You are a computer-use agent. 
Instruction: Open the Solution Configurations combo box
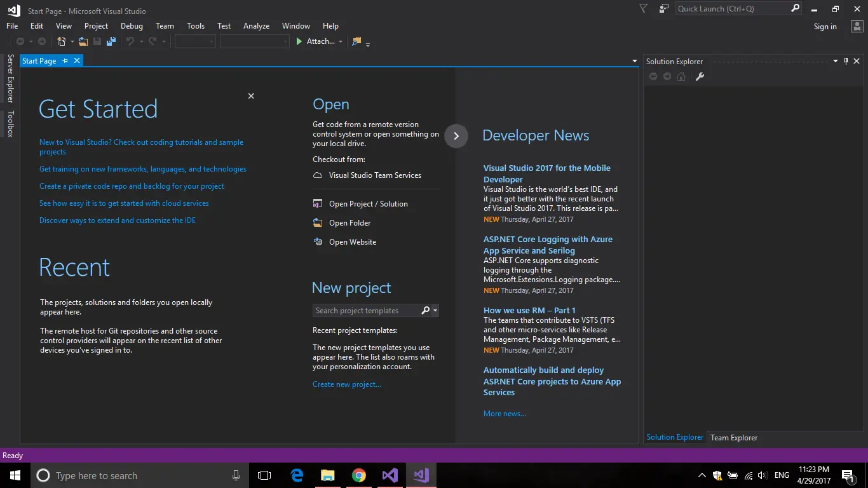pos(196,41)
